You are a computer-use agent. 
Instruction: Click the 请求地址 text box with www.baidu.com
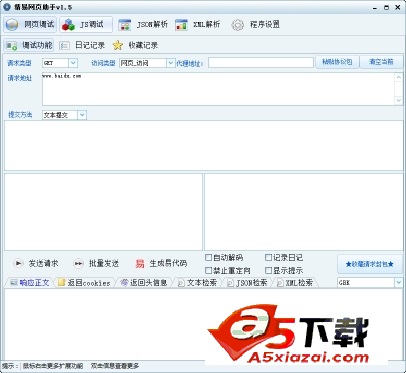[x=218, y=89]
